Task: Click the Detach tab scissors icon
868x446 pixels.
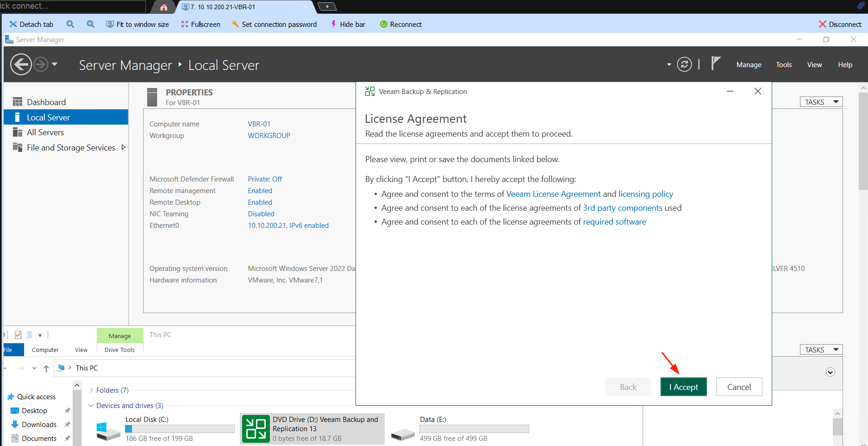Action: click(x=13, y=24)
